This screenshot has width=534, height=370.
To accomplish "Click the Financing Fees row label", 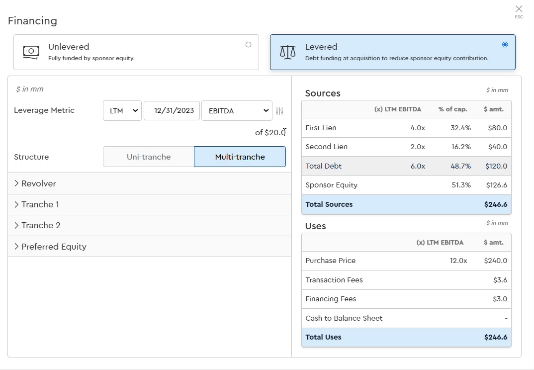I will point(331,299).
